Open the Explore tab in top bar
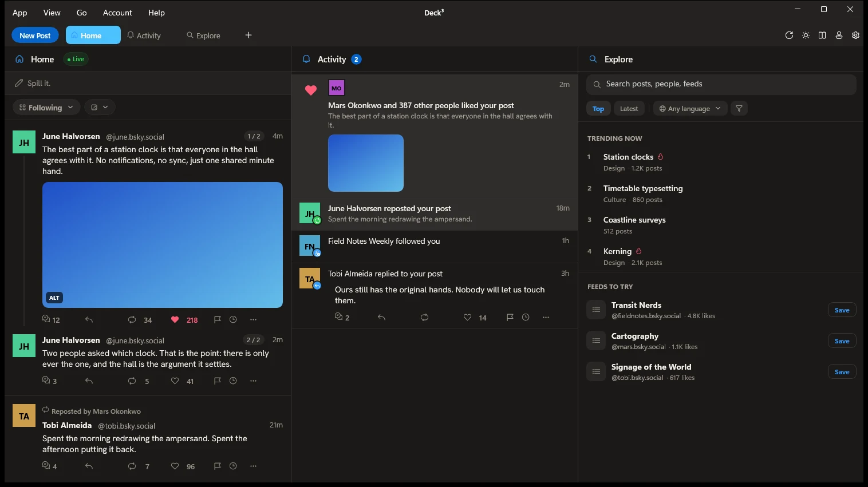The image size is (868, 487). click(x=203, y=35)
